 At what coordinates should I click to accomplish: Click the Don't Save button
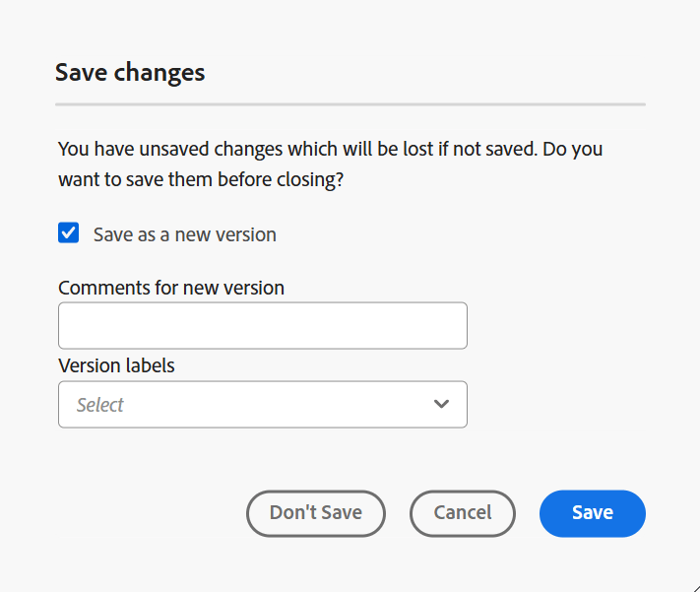tap(315, 512)
